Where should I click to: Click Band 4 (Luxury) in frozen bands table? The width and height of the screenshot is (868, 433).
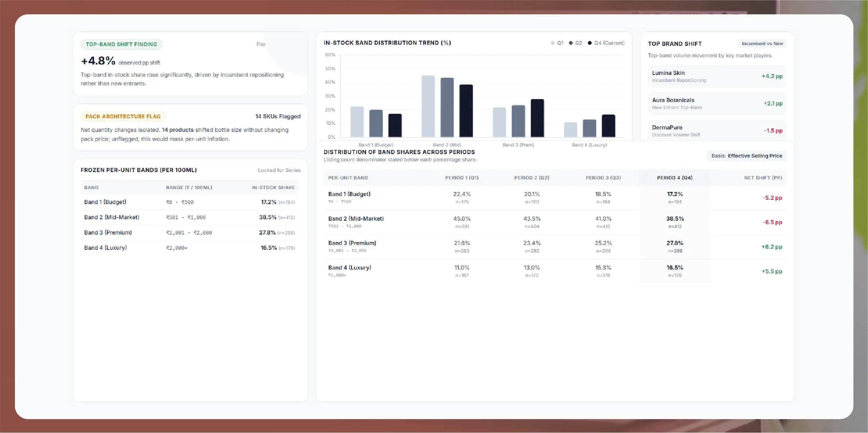point(106,248)
